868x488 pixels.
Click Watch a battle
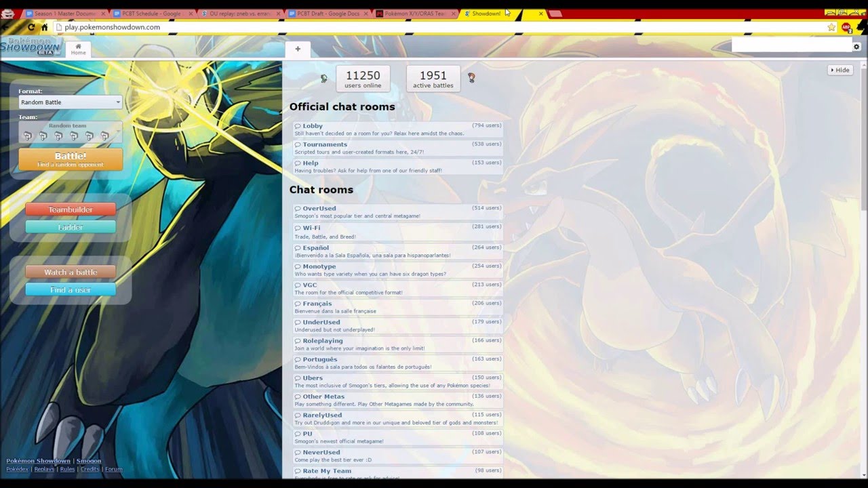[x=71, y=272]
